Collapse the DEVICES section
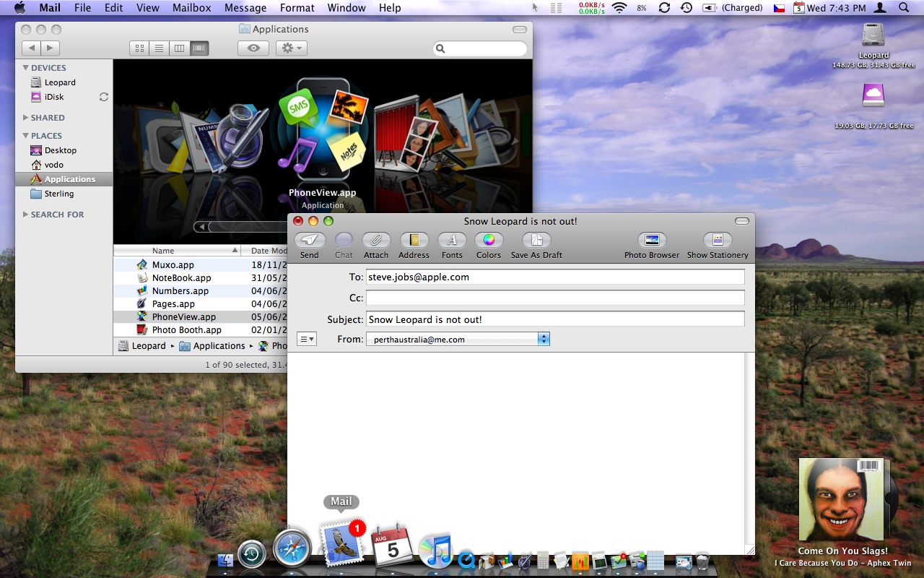 [x=26, y=68]
